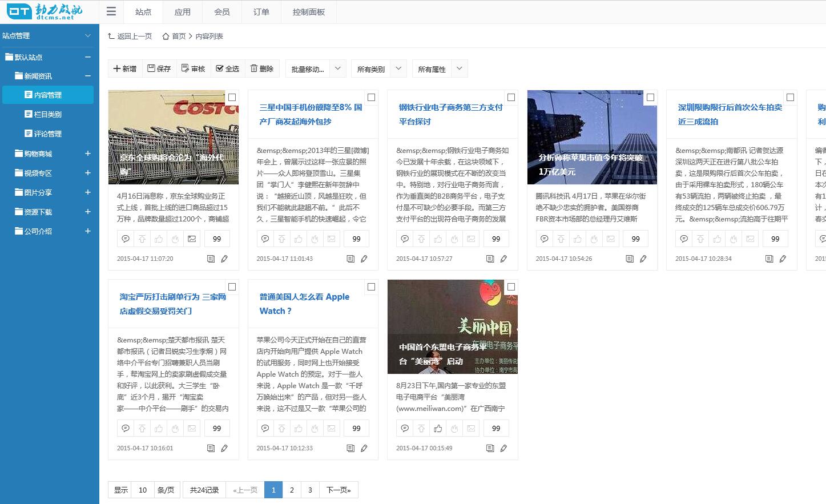826x504 pixels.
Task: Check the Taobao crackdown article checkbox
Action: point(232,287)
